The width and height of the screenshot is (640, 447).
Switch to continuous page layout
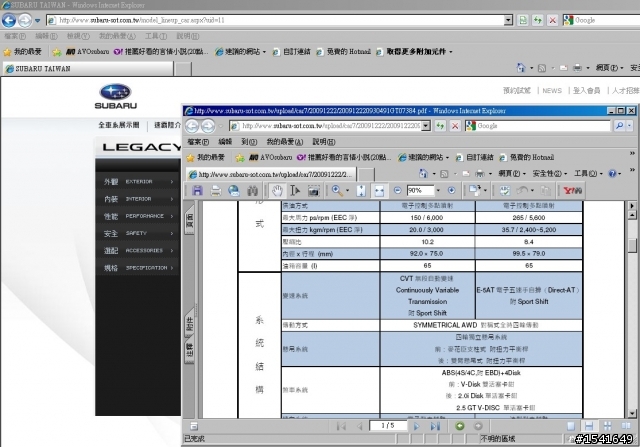pos(589,426)
